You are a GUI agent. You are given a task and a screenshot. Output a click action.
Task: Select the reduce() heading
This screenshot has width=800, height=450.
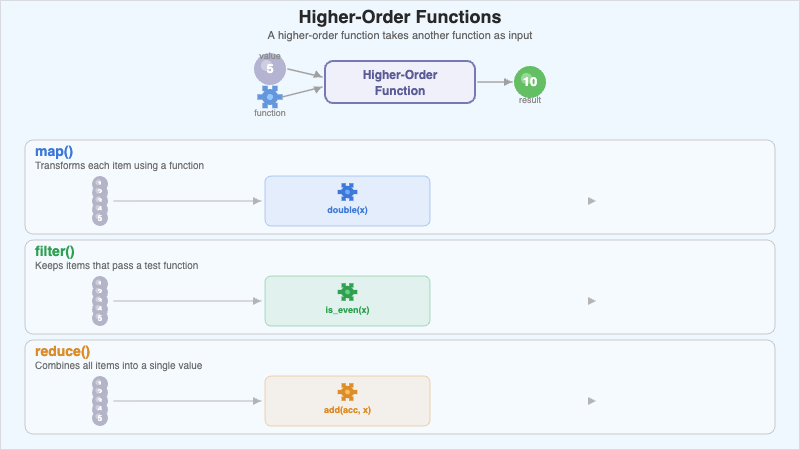coord(62,351)
